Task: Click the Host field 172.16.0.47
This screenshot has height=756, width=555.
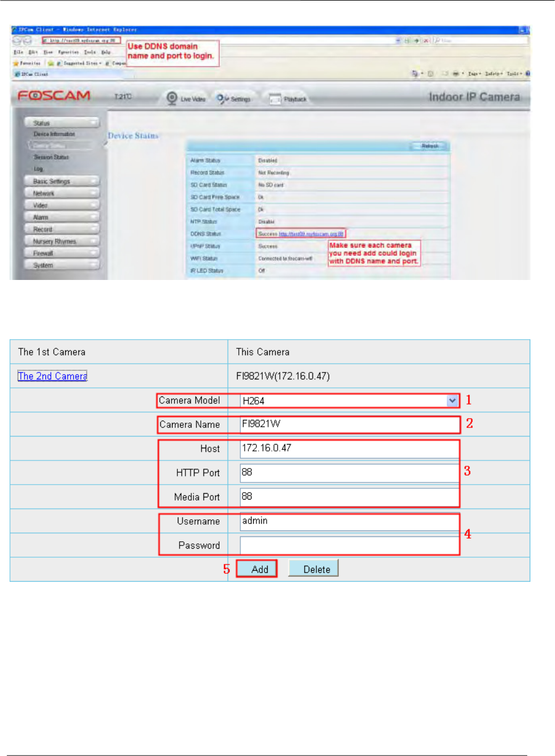Action: pos(349,448)
